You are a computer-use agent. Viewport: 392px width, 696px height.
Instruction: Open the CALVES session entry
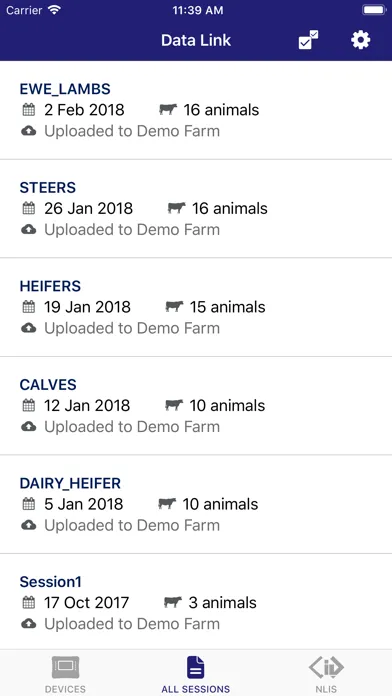click(x=196, y=406)
